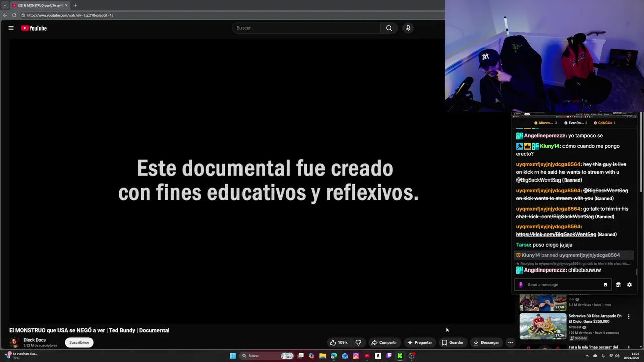Click MrBeast channel name under recommendation
Image resolution: width=644 pixels, height=362 pixels.
[x=575, y=327]
